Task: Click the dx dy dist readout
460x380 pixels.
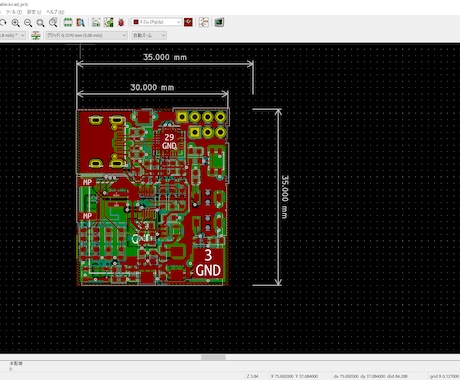Action: tap(371, 376)
